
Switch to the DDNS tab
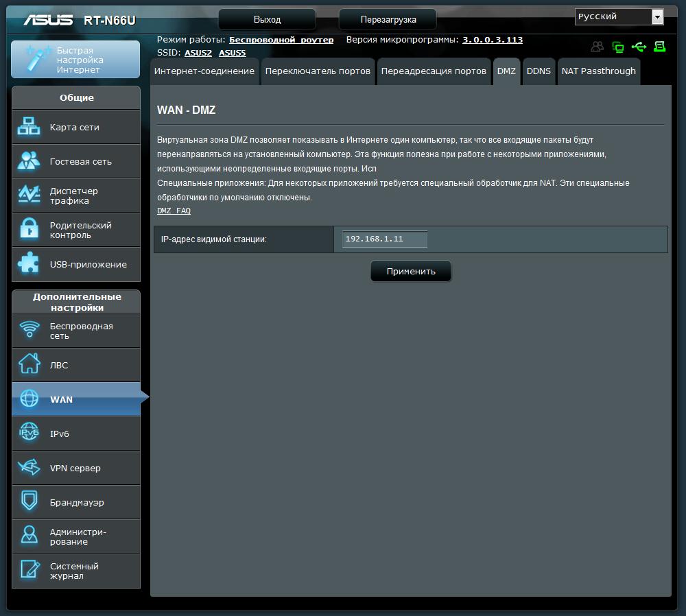[x=539, y=71]
